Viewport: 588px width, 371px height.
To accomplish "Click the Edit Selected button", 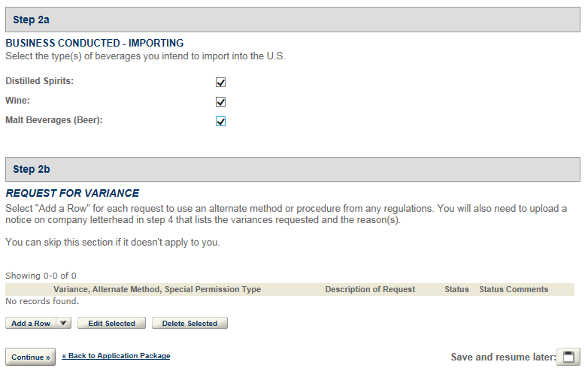I will click(111, 324).
